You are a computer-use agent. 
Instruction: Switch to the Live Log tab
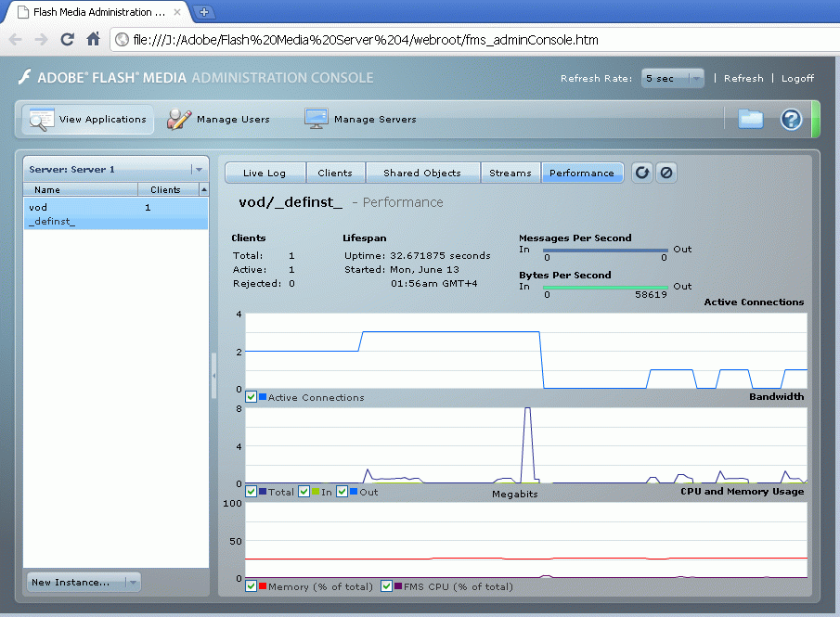265,173
